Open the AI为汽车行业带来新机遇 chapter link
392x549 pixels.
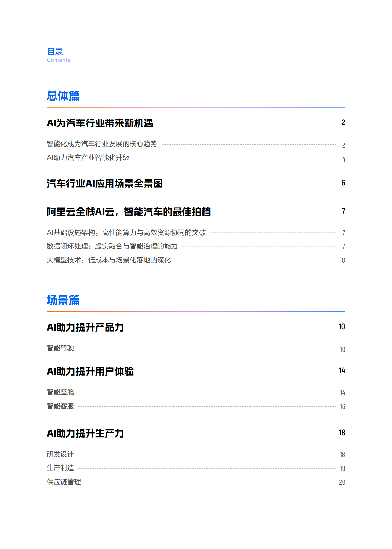coord(100,123)
